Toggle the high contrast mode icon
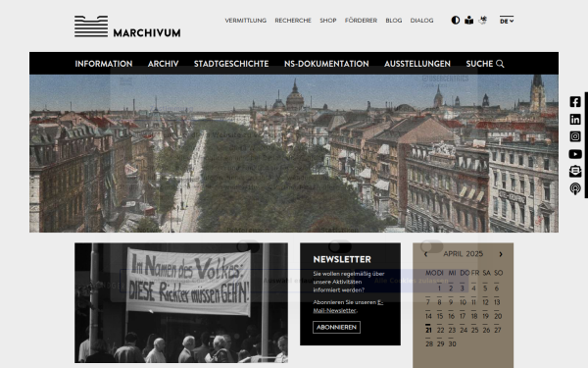 (x=456, y=21)
